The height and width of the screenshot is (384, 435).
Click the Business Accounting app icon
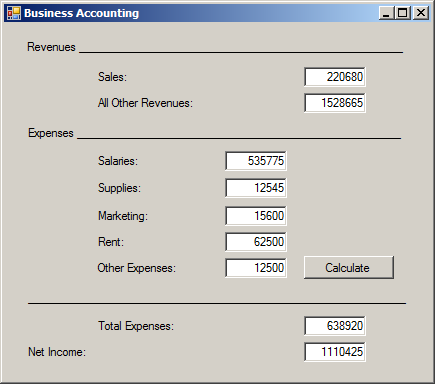[x=14, y=13]
